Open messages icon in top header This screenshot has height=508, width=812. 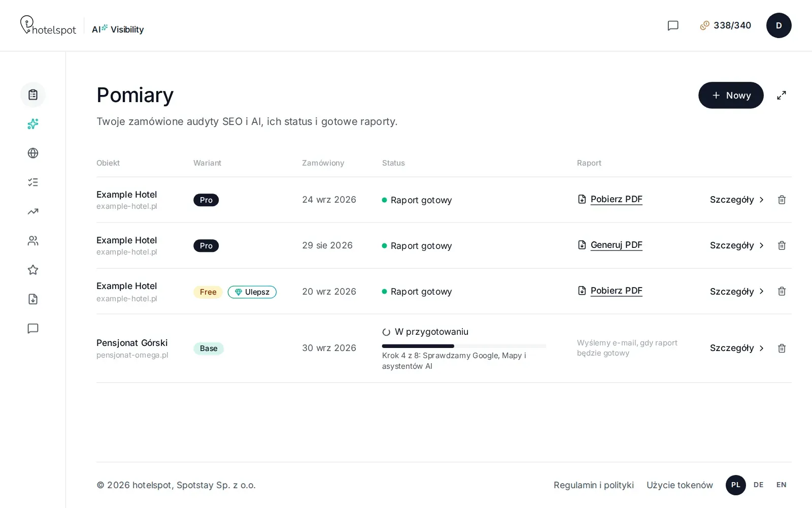click(x=673, y=25)
